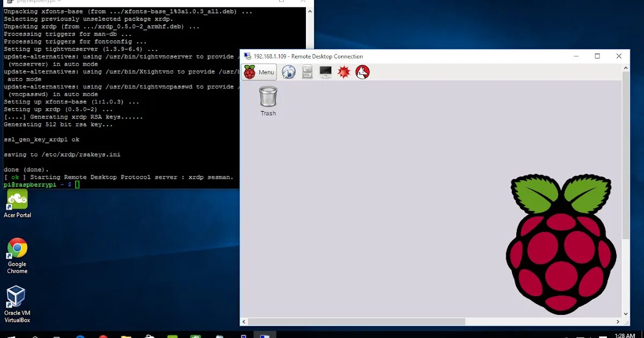Click the 'Generating 512 bit rsa key...' terminal line
644x338 pixels.
(58, 124)
